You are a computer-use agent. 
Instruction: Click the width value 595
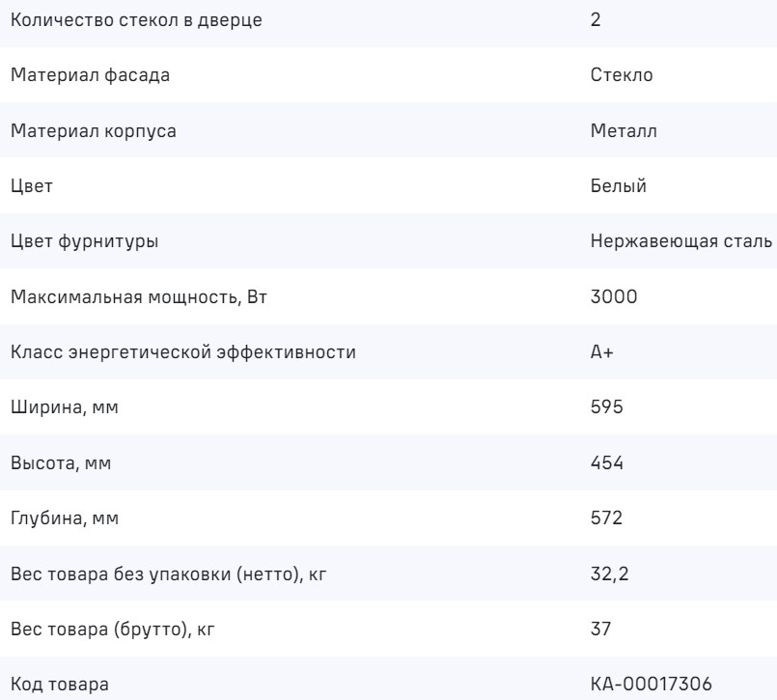607,408
